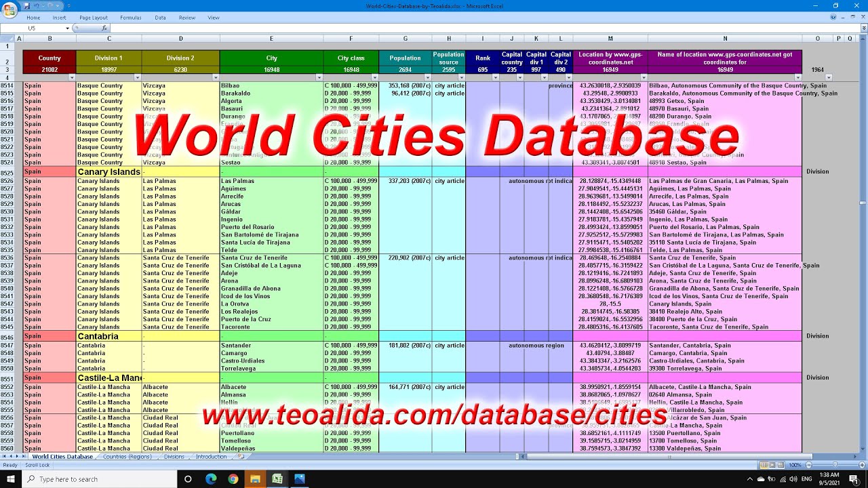Select the Tacoronte city cell
This screenshot has width=868, height=488.
coord(272,327)
